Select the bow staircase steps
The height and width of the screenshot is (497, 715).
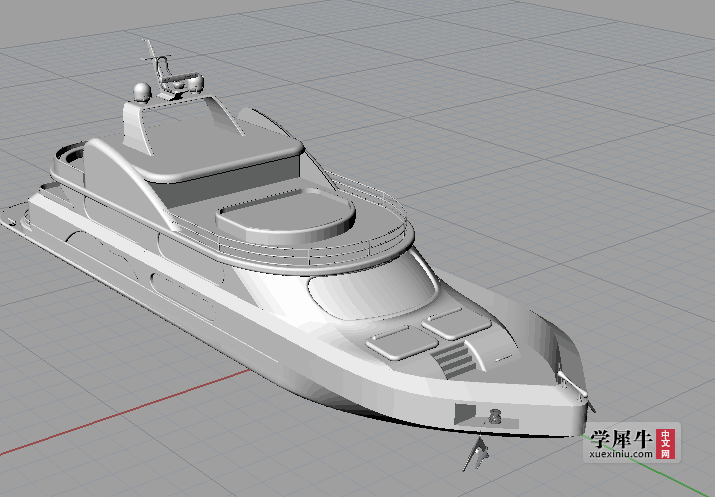tap(455, 361)
